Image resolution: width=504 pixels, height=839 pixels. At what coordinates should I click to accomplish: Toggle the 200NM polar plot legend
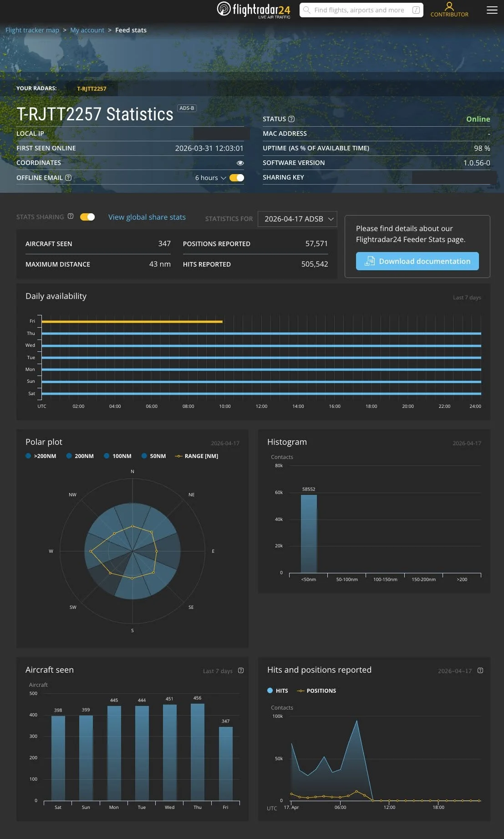click(80, 456)
